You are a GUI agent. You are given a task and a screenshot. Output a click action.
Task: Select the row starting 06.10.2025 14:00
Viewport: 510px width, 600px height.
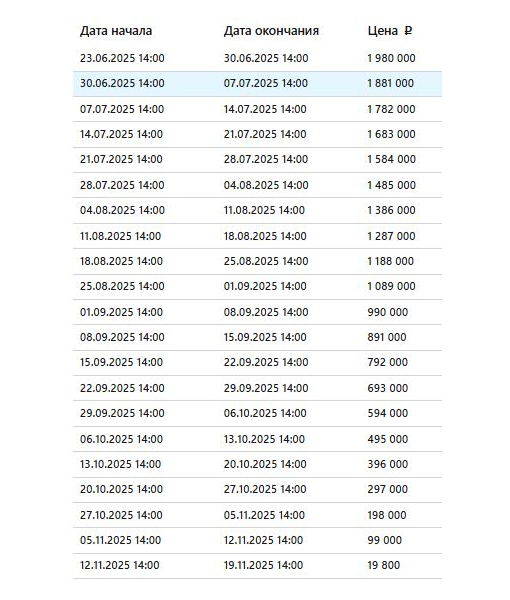[x=257, y=439]
